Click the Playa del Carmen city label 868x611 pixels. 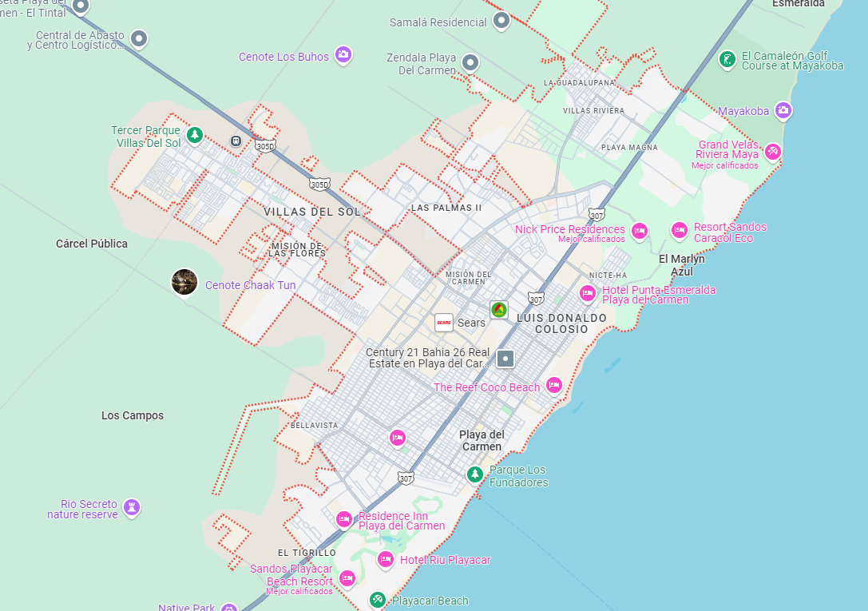[482, 441]
